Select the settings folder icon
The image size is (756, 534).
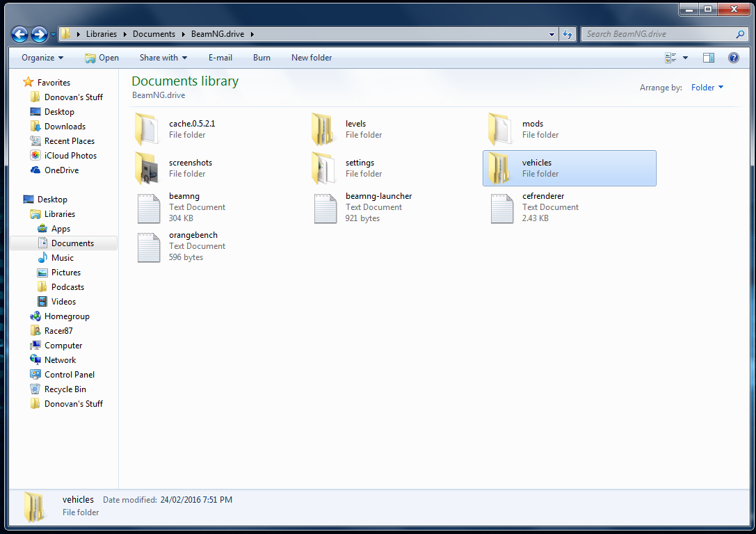tap(324, 168)
